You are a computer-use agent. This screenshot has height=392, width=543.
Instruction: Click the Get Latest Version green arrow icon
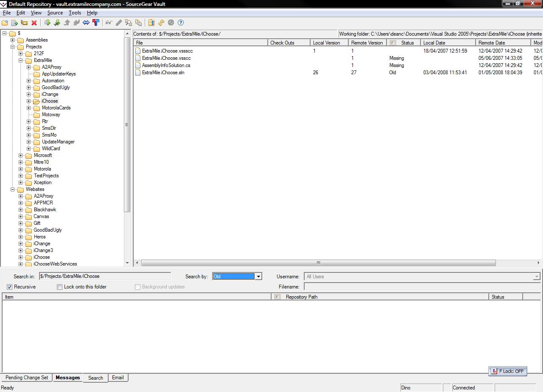48,22
